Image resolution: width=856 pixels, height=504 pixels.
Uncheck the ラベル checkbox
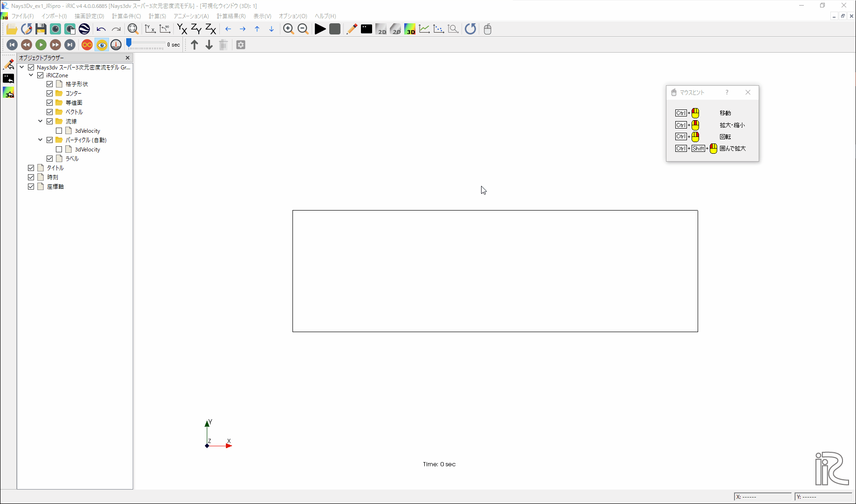point(50,159)
